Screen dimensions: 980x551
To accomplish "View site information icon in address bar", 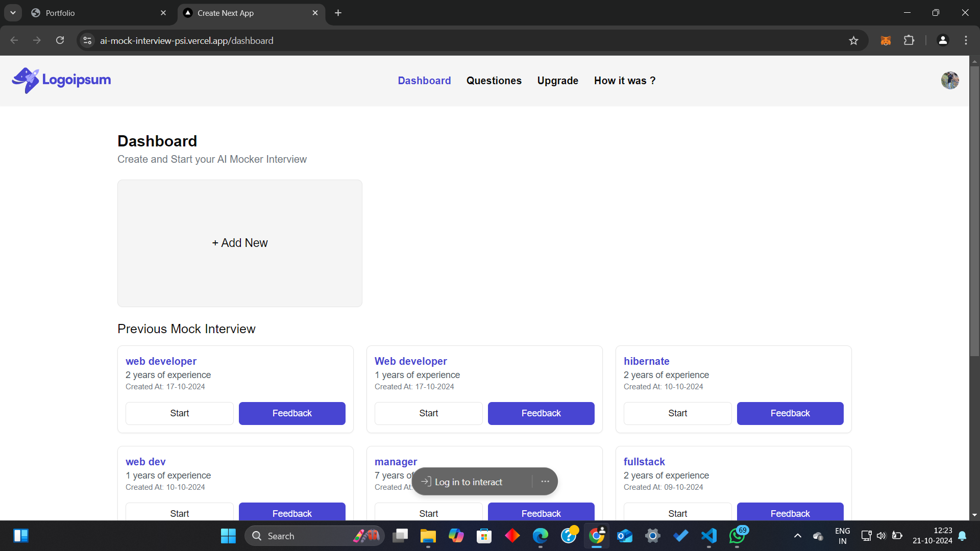I will [x=87, y=41].
